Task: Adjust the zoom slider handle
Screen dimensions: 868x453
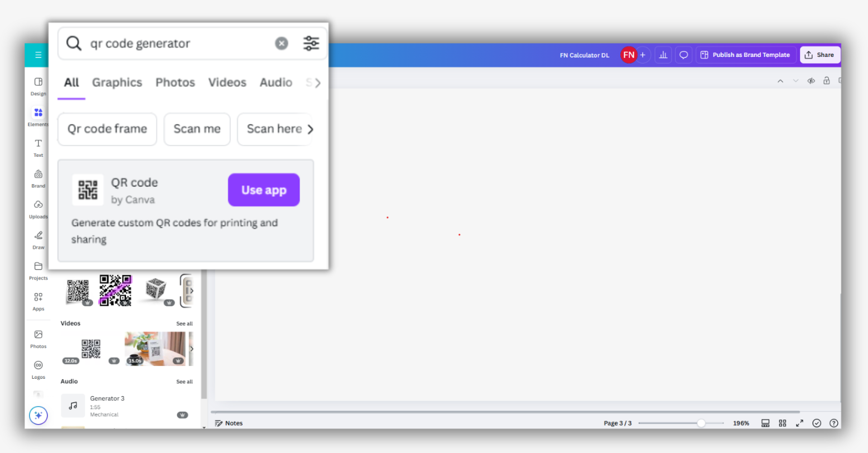Action: pyautogui.click(x=701, y=423)
